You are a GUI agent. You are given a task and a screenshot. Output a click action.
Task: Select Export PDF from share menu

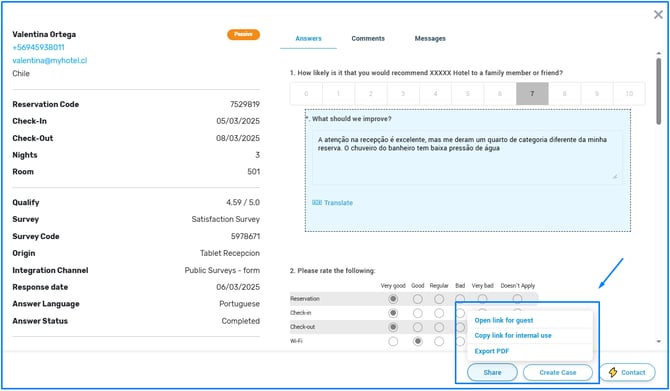(492, 351)
